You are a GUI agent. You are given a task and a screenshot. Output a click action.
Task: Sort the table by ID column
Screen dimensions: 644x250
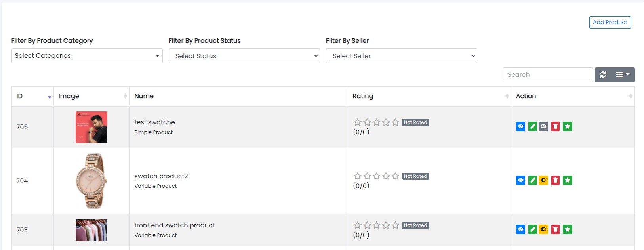coord(32,96)
